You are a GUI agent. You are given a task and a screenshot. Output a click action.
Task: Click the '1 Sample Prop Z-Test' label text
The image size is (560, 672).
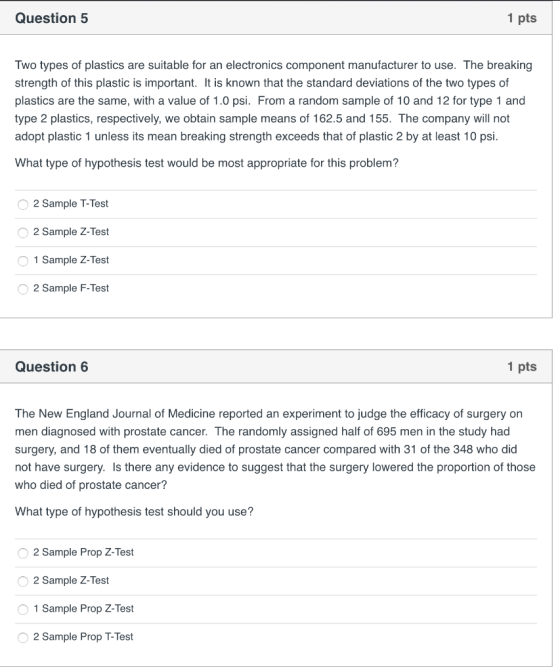[84, 609]
